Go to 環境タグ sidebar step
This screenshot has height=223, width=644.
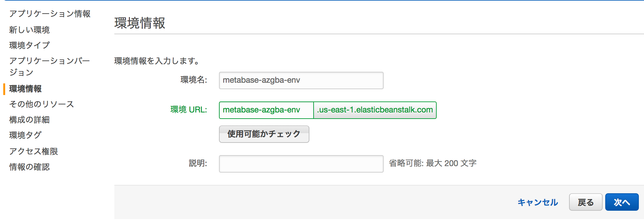(26, 135)
